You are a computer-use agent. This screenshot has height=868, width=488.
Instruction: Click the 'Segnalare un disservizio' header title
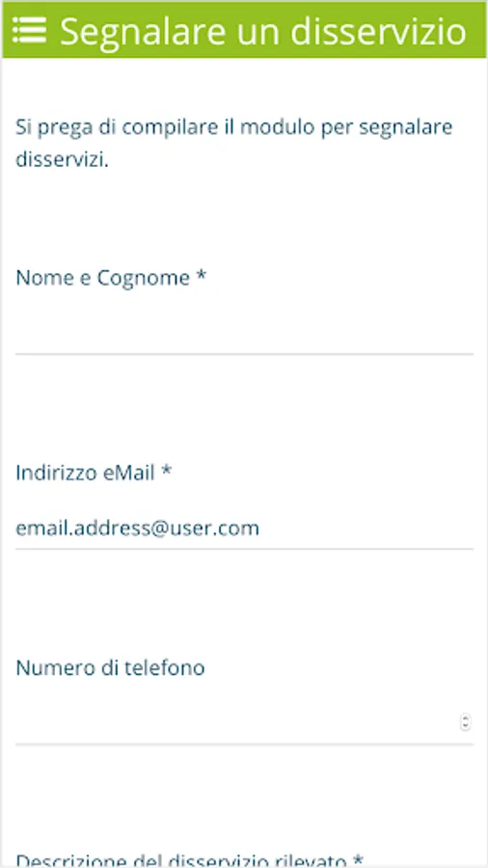263,31
